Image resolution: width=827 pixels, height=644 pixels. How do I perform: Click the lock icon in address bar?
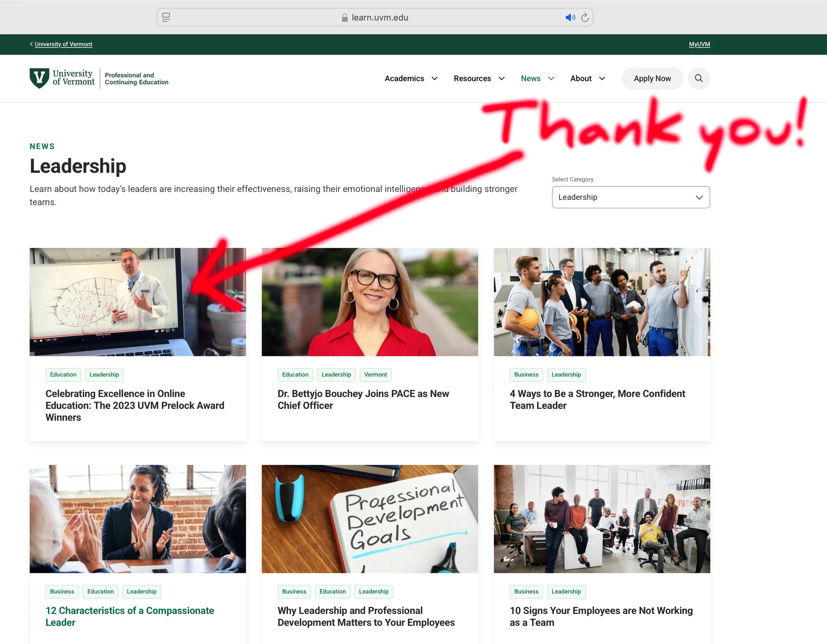click(x=345, y=18)
